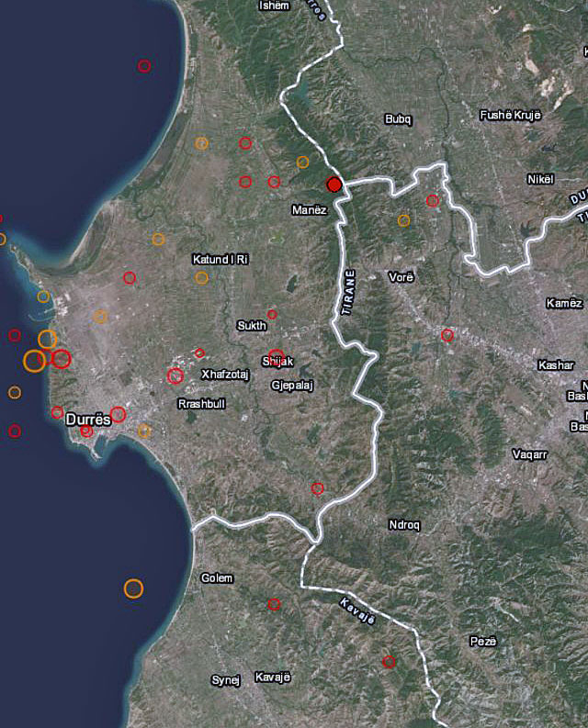Viewport: 588px width, 728px height.
Task: Click the Bubq place label
Action: 399,119
